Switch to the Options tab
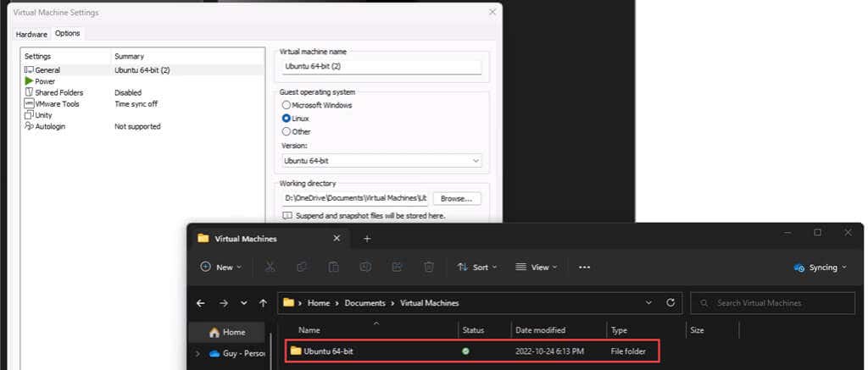 68,34
